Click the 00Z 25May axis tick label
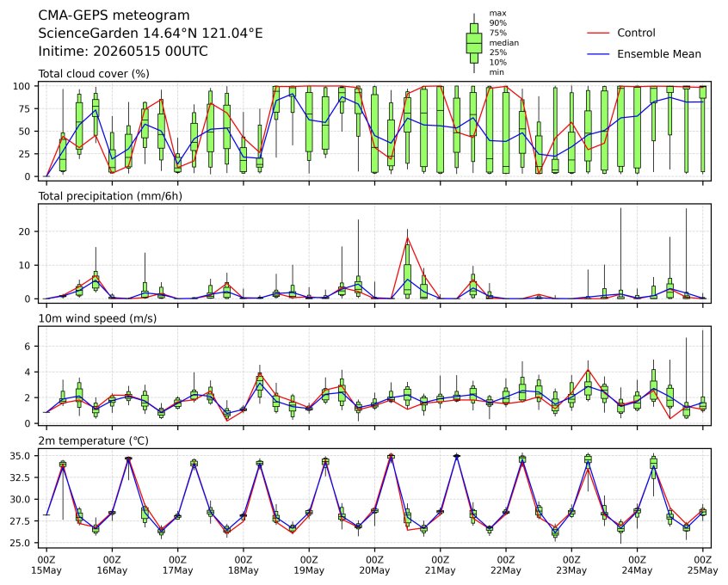 click(x=703, y=565)
